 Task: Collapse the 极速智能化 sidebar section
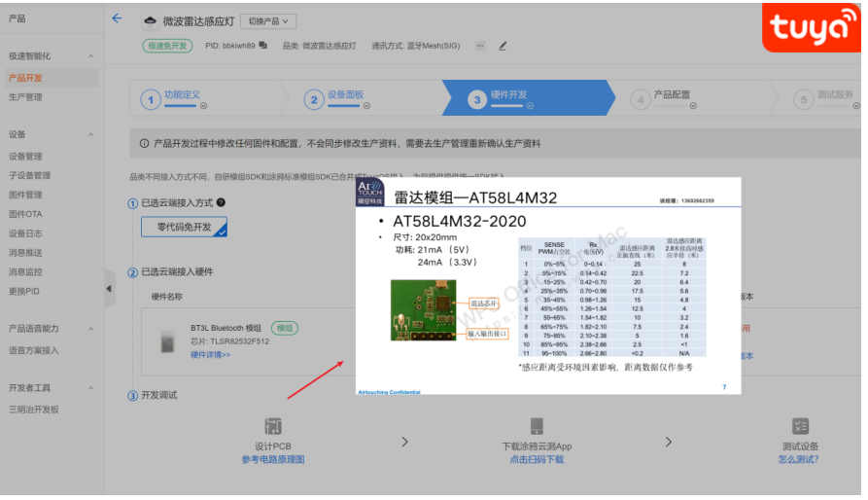tap(90, 55)
